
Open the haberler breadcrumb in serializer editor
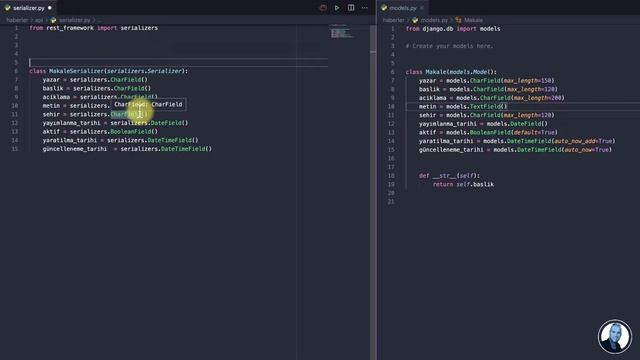(17, 20)
